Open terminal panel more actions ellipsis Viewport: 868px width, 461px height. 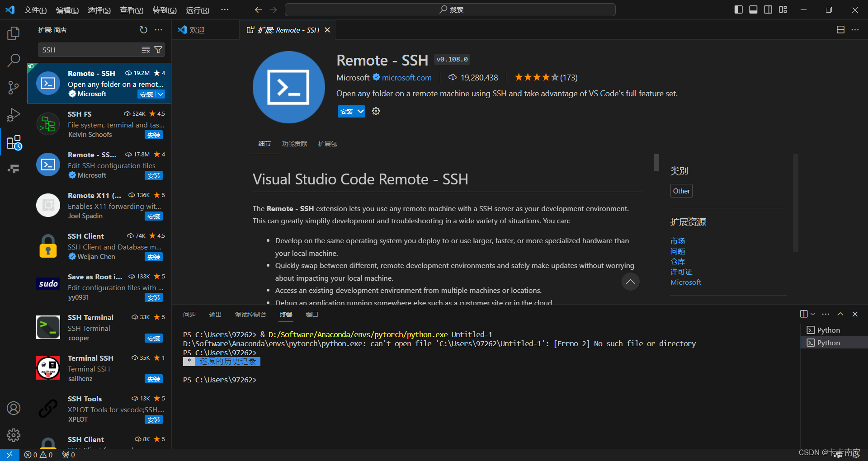tap(826, 314)
